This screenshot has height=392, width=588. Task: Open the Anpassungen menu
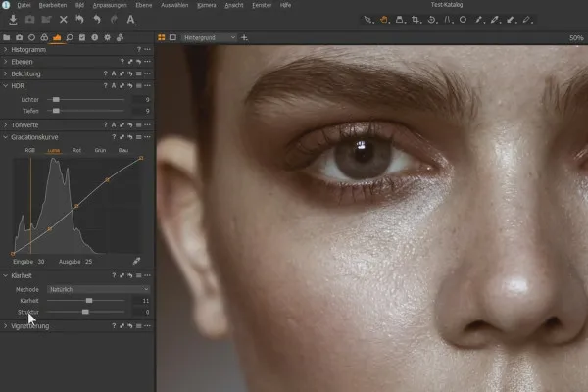[x=110, y=5]
